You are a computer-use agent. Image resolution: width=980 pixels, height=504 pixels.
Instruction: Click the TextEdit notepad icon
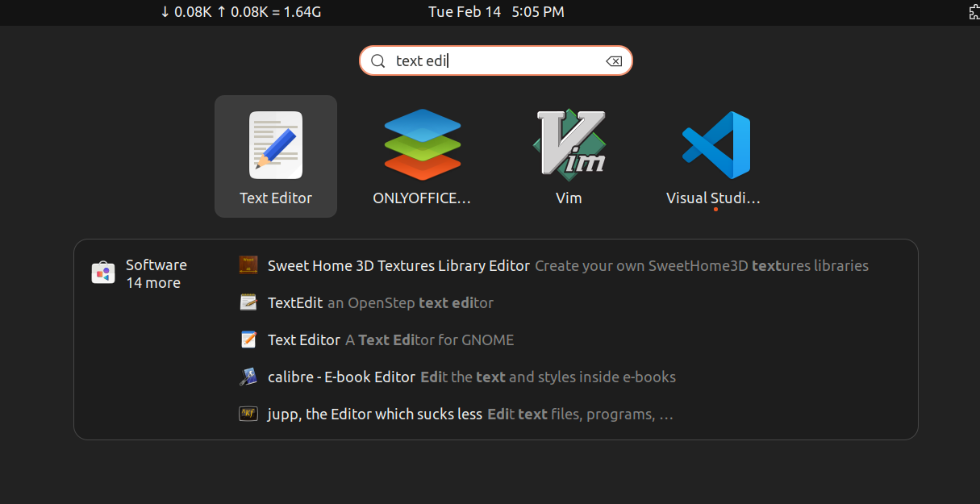[x=248, y=302]
